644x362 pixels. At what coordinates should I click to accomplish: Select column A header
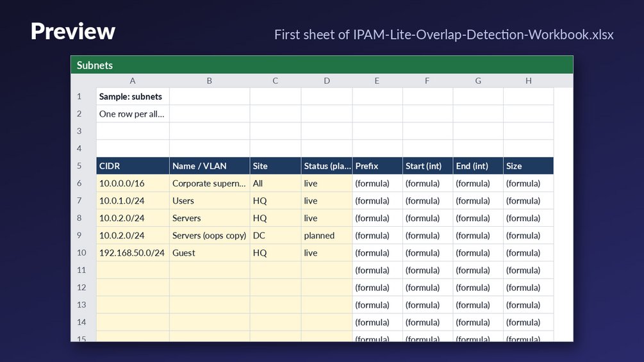click(133, 81)
